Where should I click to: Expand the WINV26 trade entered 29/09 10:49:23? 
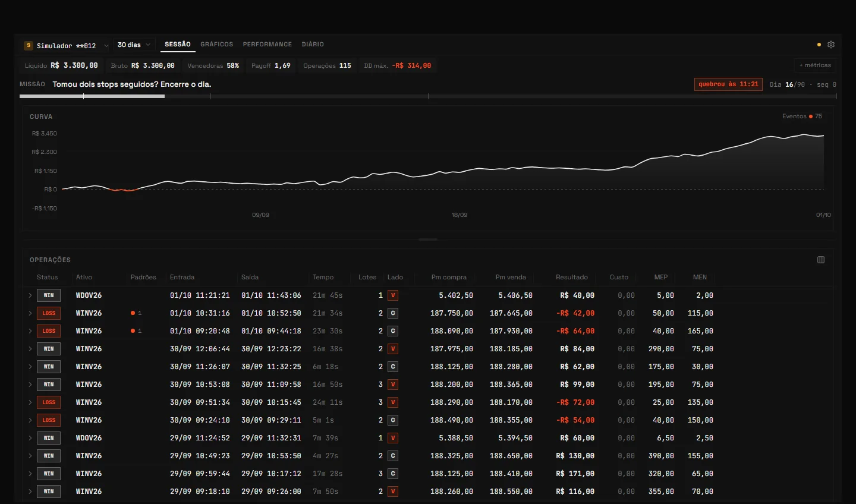(x=30, y=456)
